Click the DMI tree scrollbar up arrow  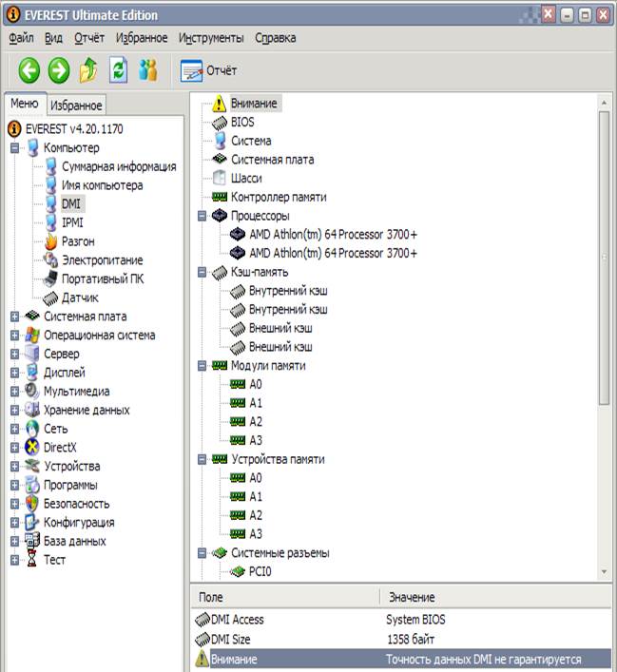[604, 103]
